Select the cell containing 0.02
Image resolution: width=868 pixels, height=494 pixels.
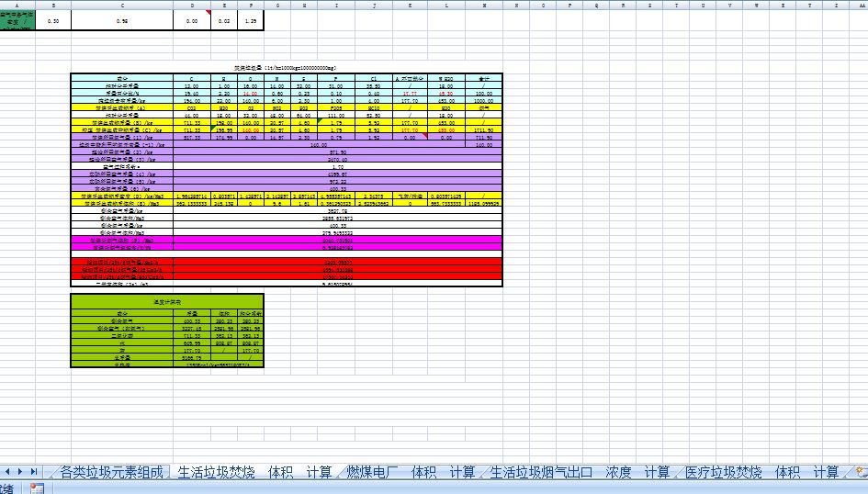(x=223, y=20)
